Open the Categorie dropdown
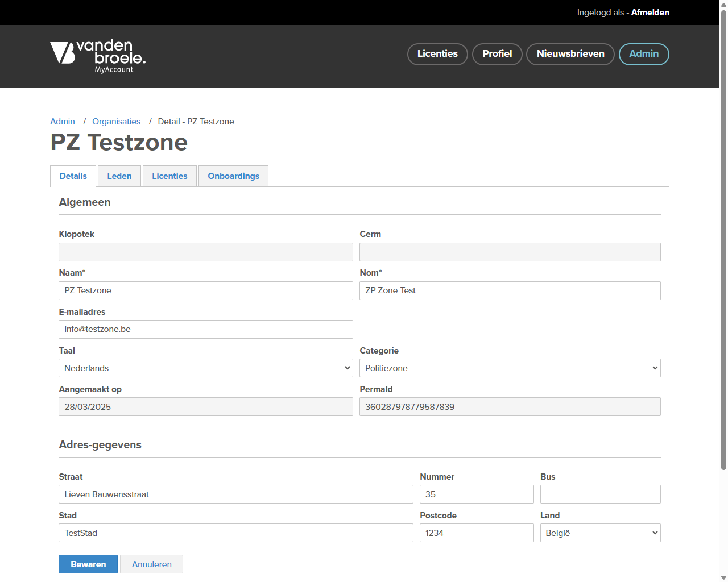This screenshot has height=582, width=728. (510, 368)
